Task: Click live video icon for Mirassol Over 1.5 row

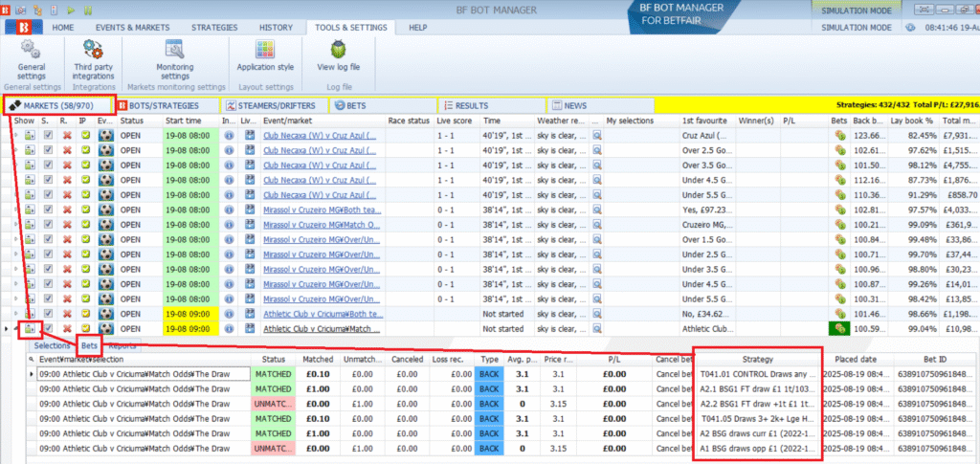Action: 252,239
